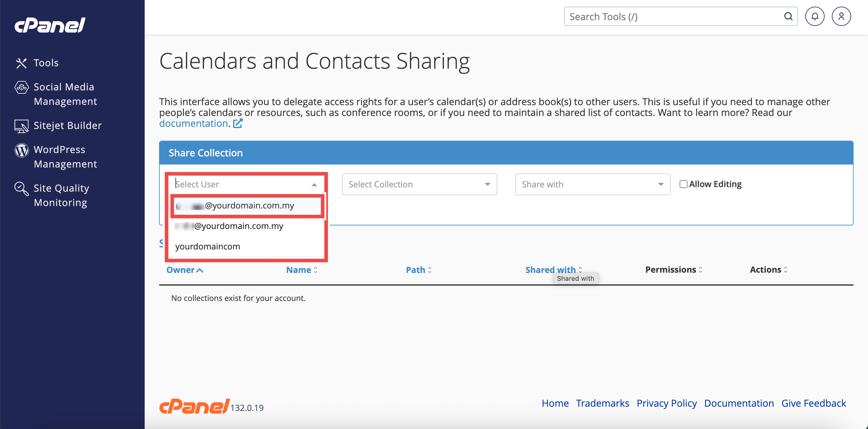Click the search magnifier icon

click(x=788, y=17)
